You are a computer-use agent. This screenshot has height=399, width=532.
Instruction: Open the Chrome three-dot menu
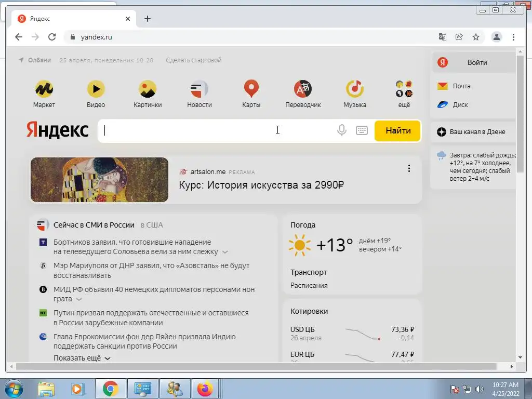coord(513,37)
